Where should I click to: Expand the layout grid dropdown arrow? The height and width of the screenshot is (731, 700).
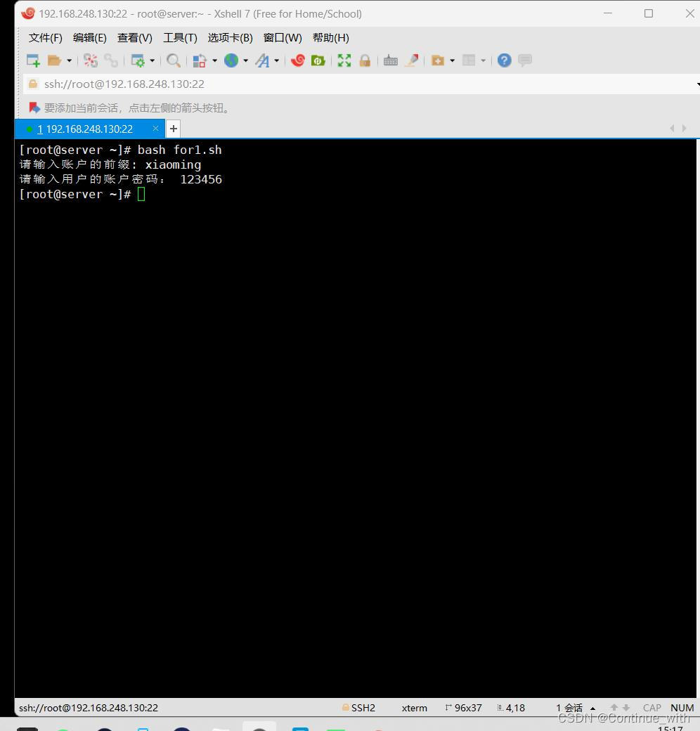click(x=484, y=60)
